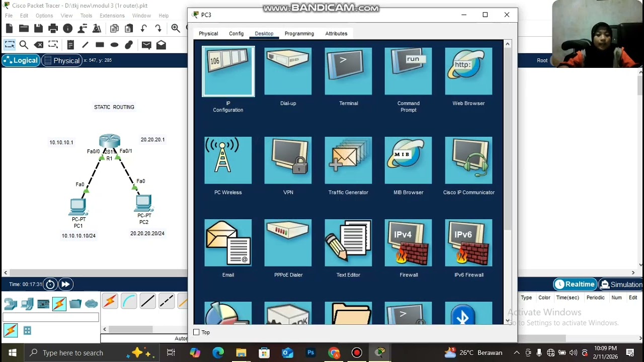Choose the Connections device category

(59, 304)
